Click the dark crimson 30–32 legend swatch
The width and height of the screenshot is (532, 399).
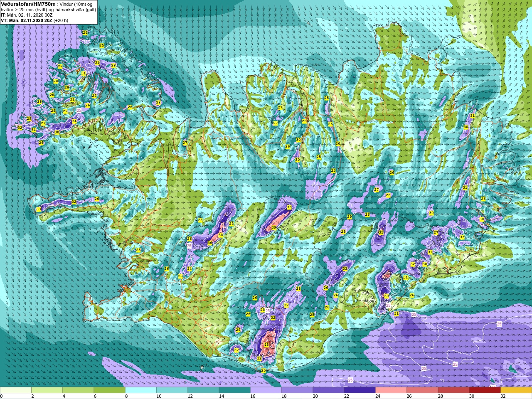[x=485, y=390]
